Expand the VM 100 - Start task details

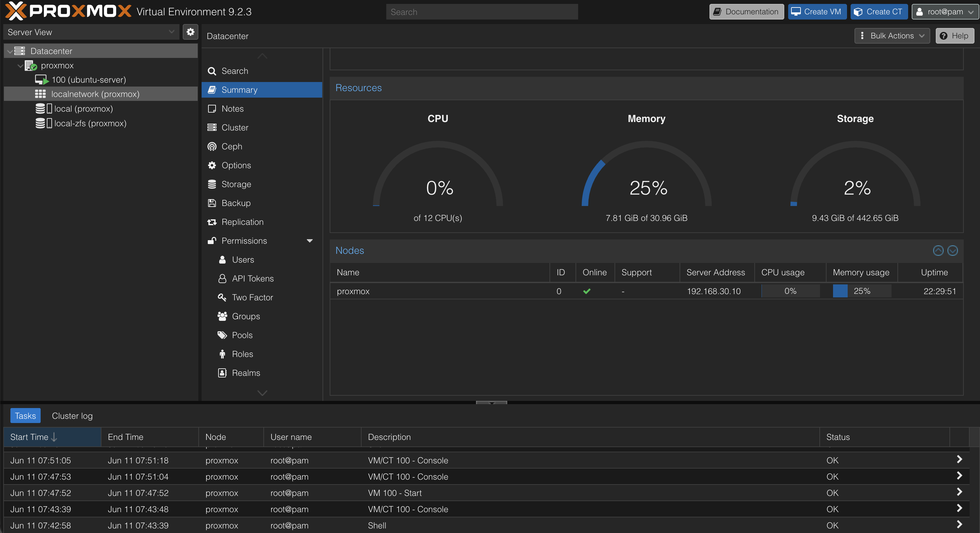(x=959, y=492)
